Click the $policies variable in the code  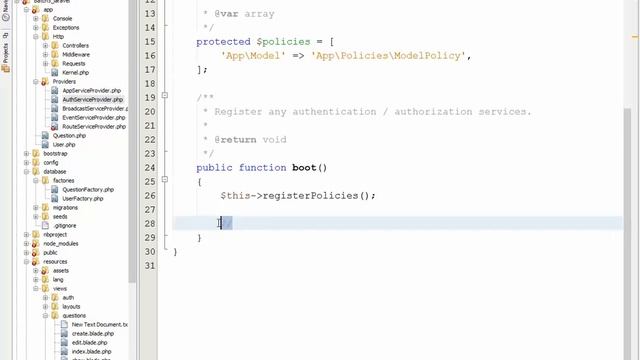click(x=283, y=42)
